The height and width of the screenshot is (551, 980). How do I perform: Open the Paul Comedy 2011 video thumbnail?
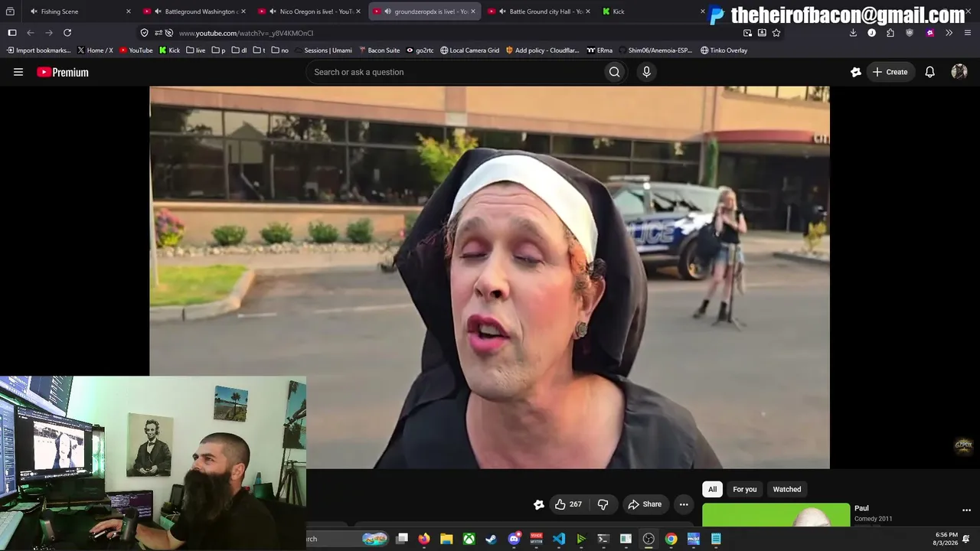[x=776, y=515]
